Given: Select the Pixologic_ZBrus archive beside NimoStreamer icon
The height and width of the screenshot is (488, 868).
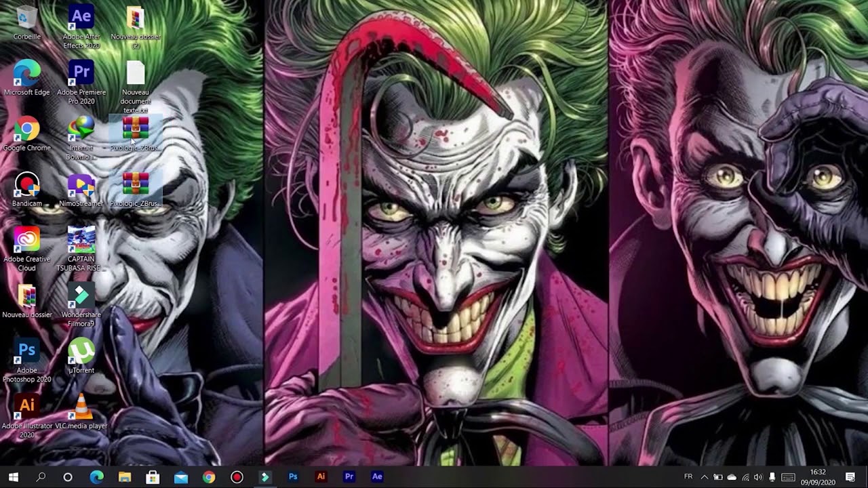Looking at the screenshot, I should coord(136,189).
